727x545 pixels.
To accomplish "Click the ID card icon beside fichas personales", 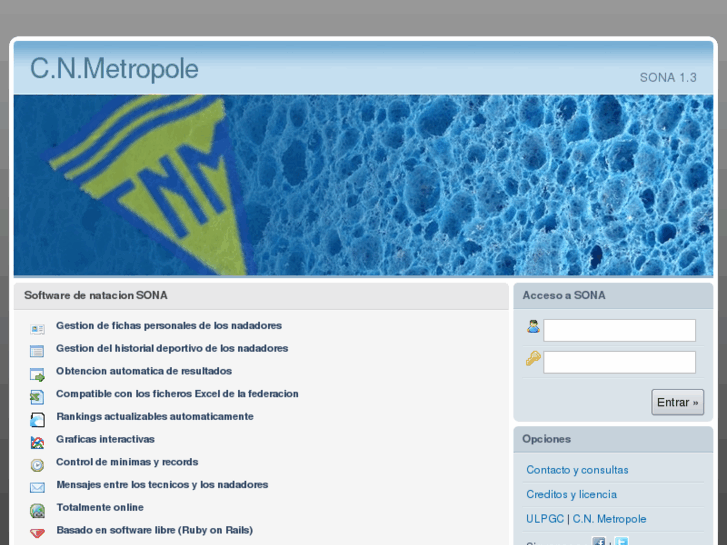I will [37, 329].
